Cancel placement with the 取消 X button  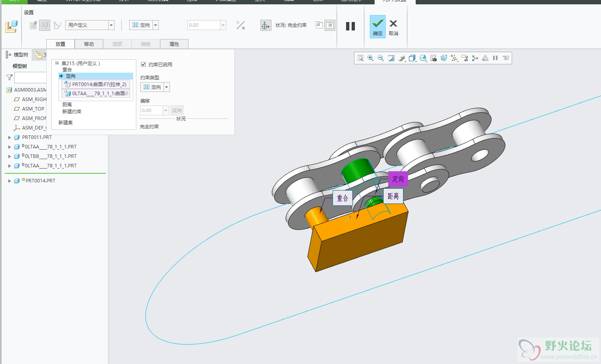coord(394,26)
